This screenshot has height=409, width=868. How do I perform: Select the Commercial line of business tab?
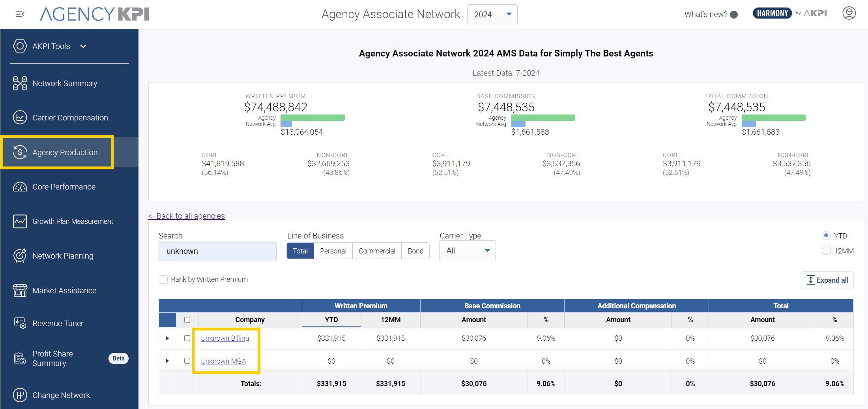377,251
